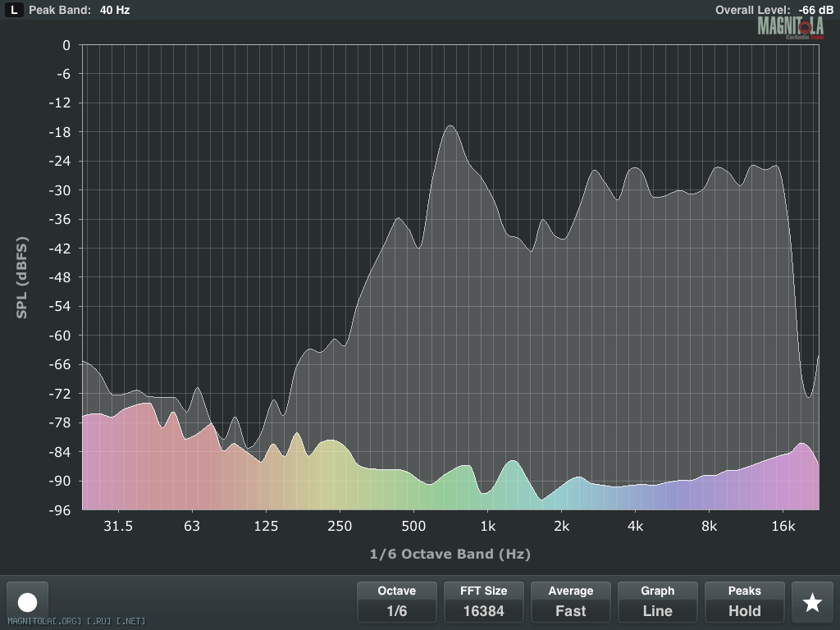This screenshot has width=840, height=630.
Task: Click the SPL (dBFS) vertical axis label
Action: (x=22, y=277)
